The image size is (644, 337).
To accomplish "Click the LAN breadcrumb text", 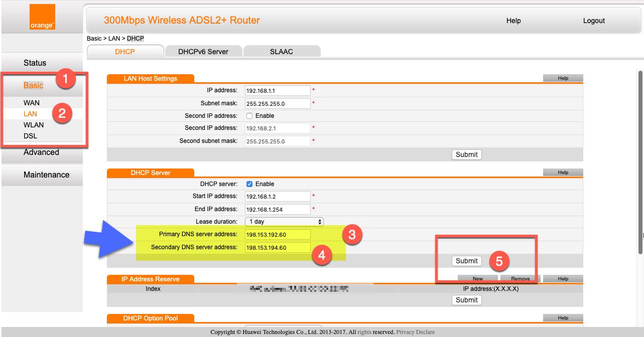I will pyautogui.click(x=115, y=39).
